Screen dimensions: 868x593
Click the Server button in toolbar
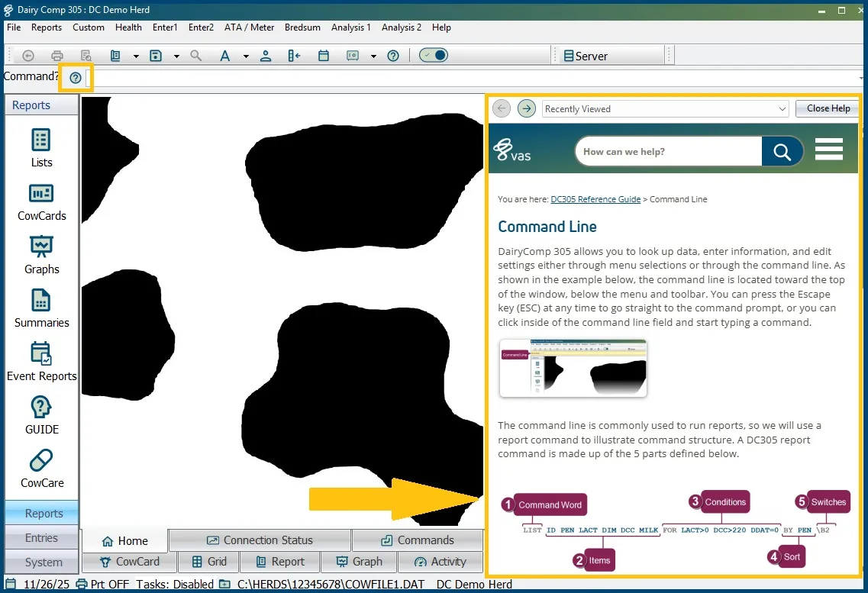tap(586, 56)
